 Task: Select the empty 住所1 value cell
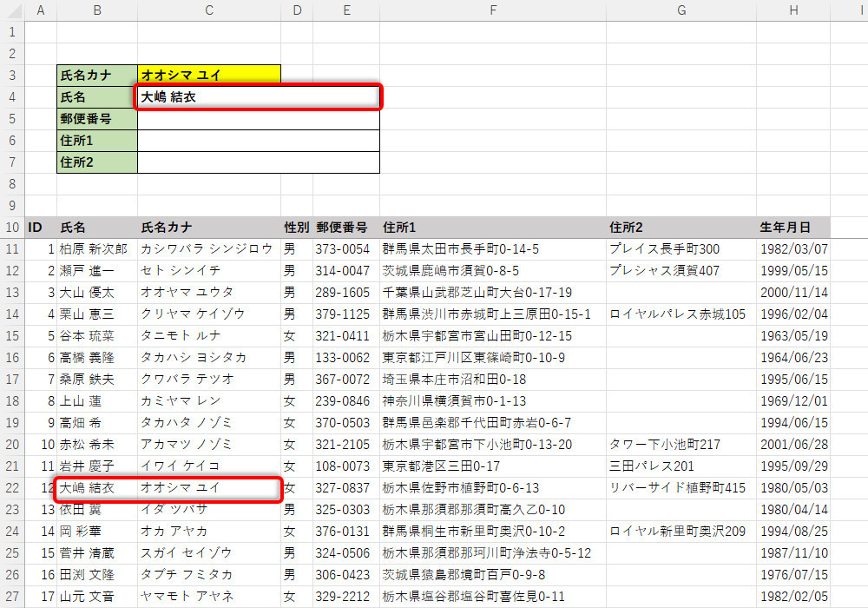click(x=259, y=141)
